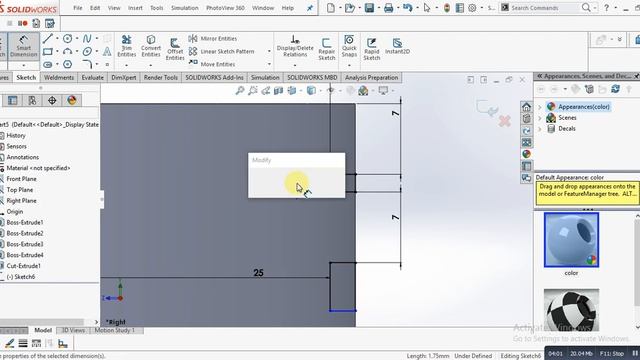Toggle Instant2D mode
640x360 pixels.
pos(397,46)
